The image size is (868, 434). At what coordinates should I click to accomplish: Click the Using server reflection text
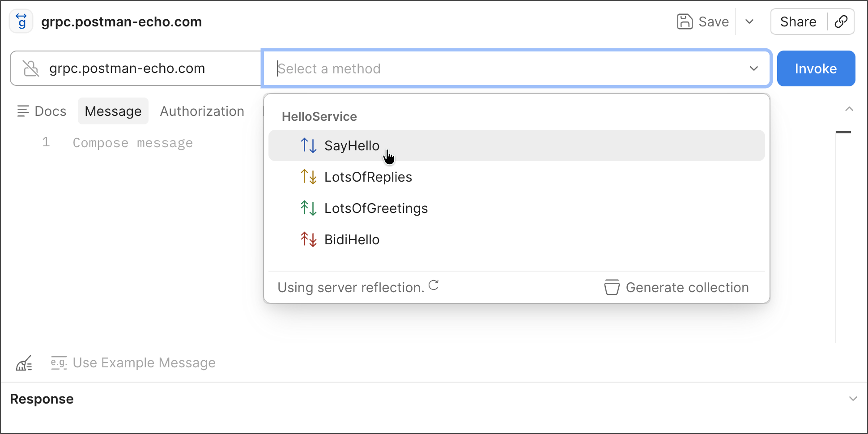click(x=351, y=287)
